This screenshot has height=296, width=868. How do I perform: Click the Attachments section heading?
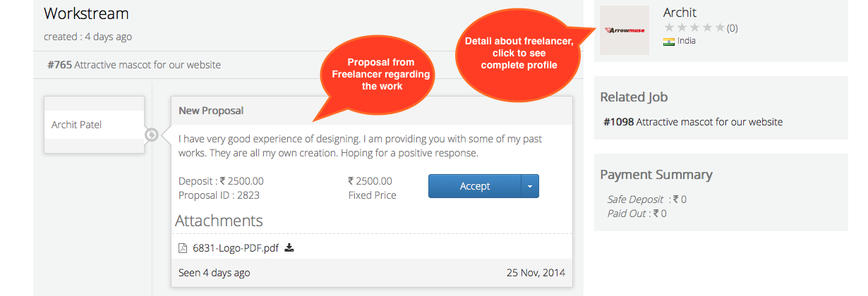(x=219, y=221)
